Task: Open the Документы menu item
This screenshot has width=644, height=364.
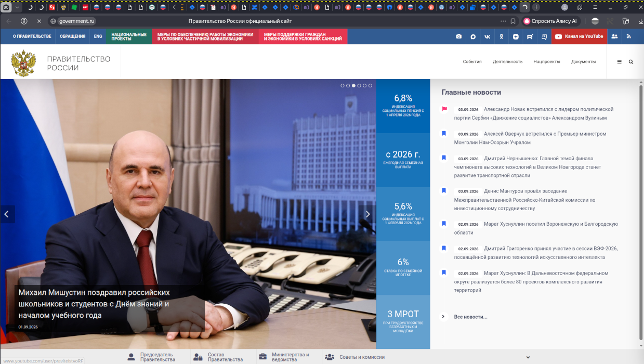Action: point(583,61)
